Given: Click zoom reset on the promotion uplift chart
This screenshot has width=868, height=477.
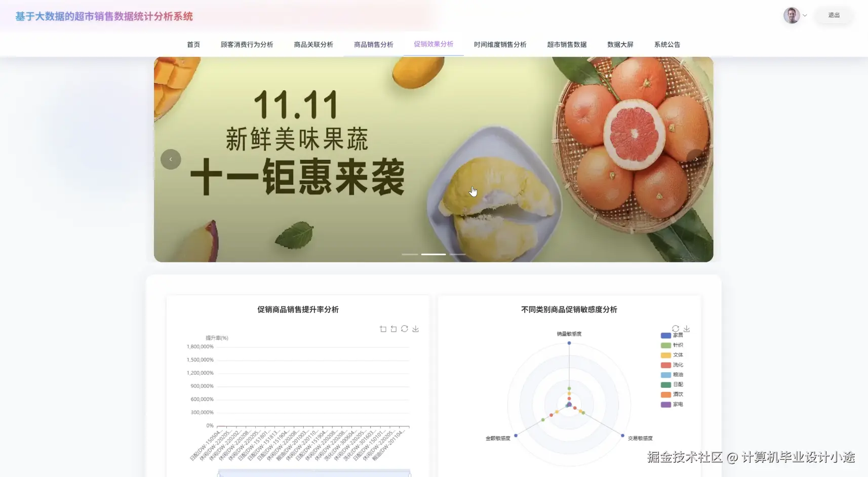Looking at the screenshot, I should [393, 329].
